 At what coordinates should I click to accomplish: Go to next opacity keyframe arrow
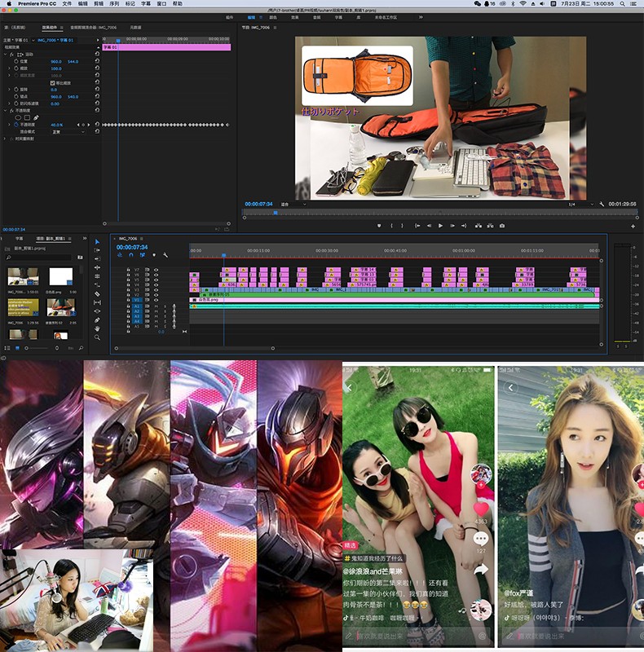pyautogui.click(x=88, y=125)
